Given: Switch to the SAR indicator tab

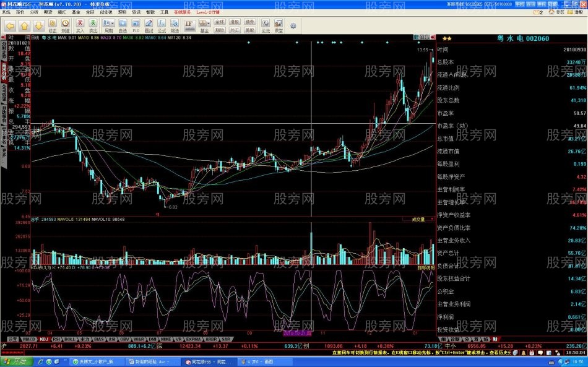Looking at the screenshot, I should pos(226,339).
